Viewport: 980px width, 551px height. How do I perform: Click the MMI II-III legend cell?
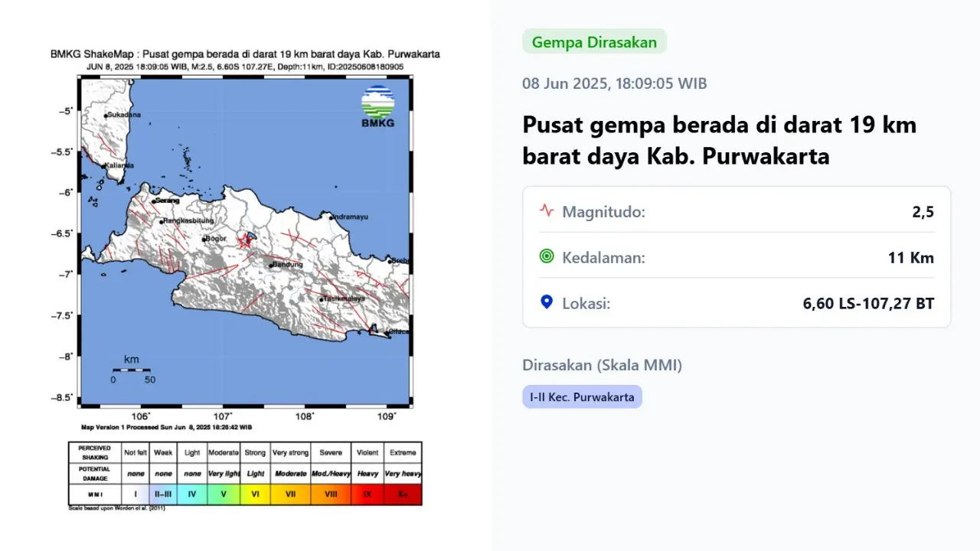coord(164,494)
